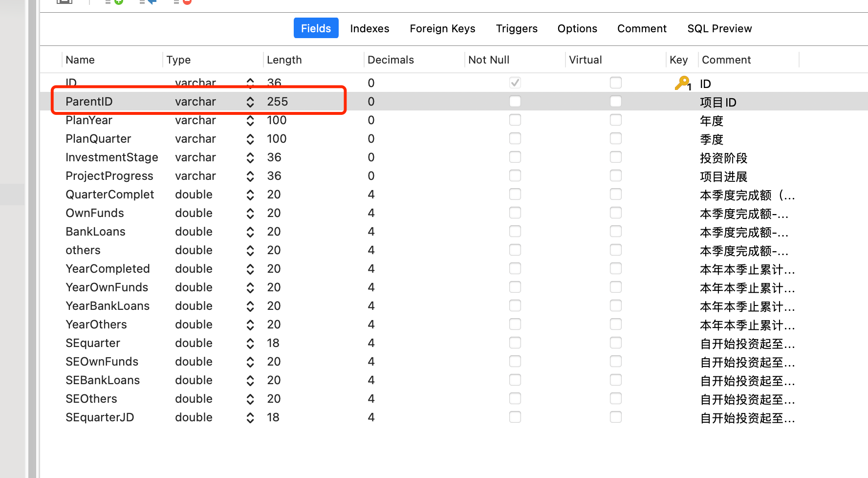Toggle Virtual checkbox for PlanYear field
Image resolution: width=868 pixels, height=478 pixels.
[x=615, y=120]
